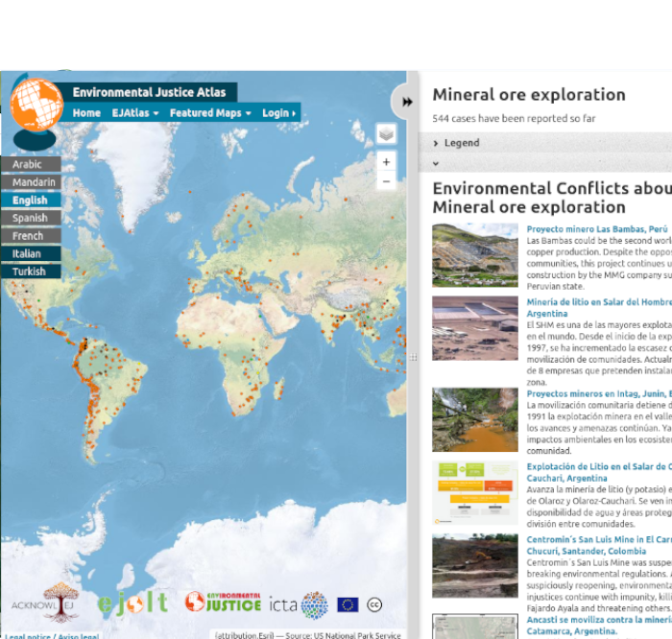Open the Featured Maps dropdown menu

pyautogui.click(x=210, y=113)
